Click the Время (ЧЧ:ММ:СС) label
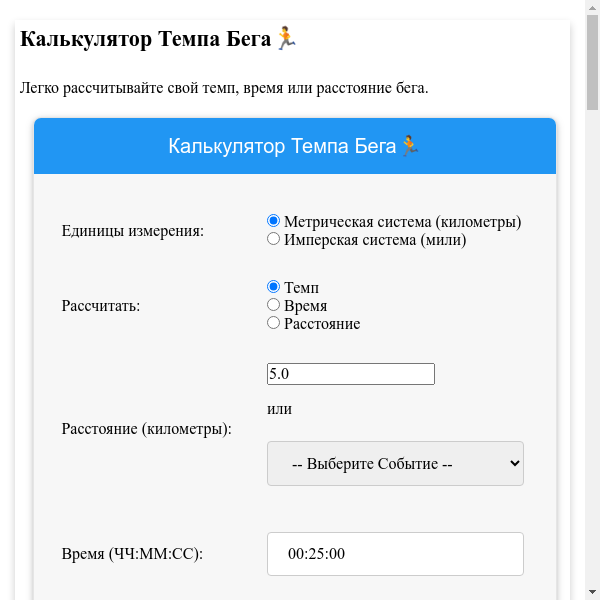The height and width of the screenshot is (600, 600). tap(132, 554)
